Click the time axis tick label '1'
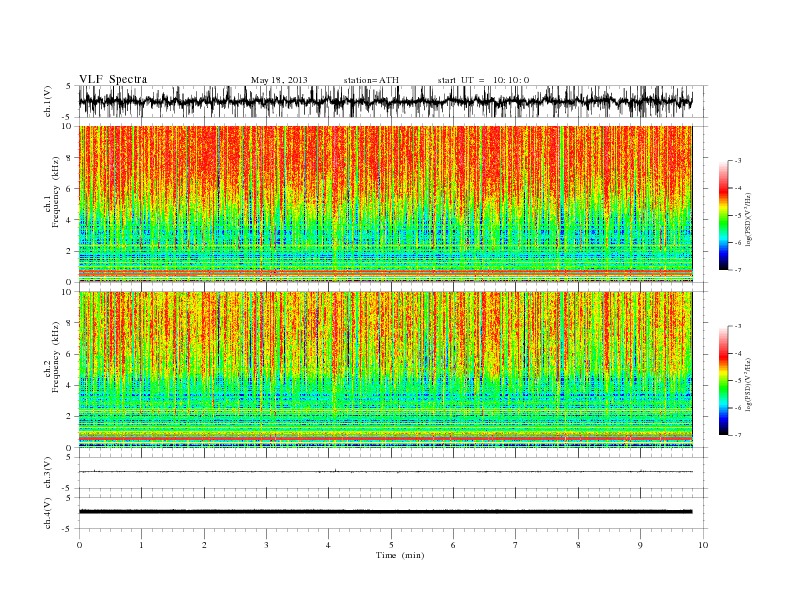The height and width of the screenshot is (612, 792). click(141, 545)
